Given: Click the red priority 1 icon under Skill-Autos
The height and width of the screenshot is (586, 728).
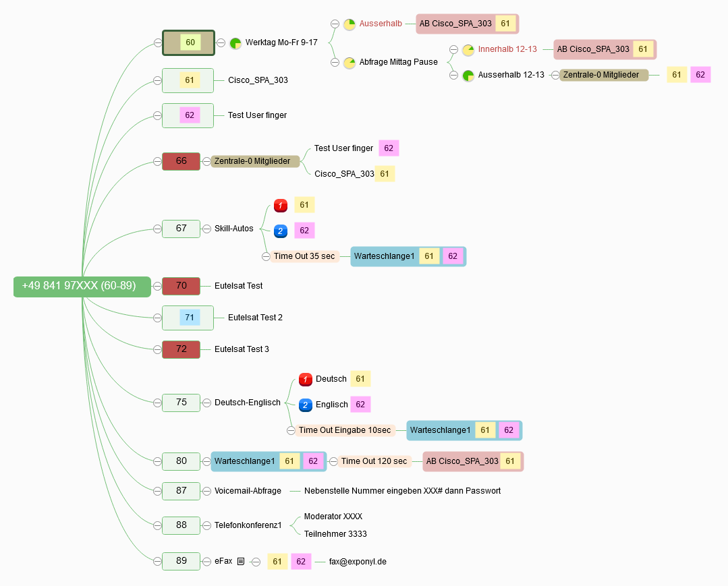Looking at the screenshot, I should pos(281,206).
